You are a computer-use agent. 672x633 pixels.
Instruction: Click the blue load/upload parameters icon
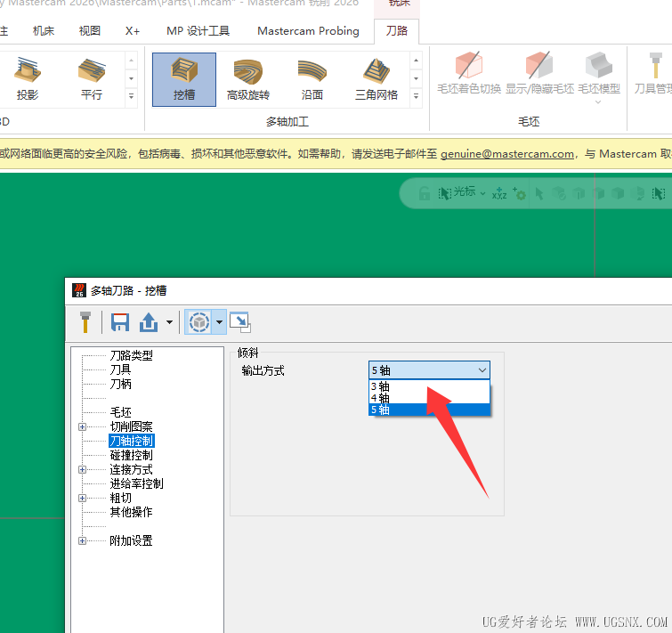tap(149, 322)
